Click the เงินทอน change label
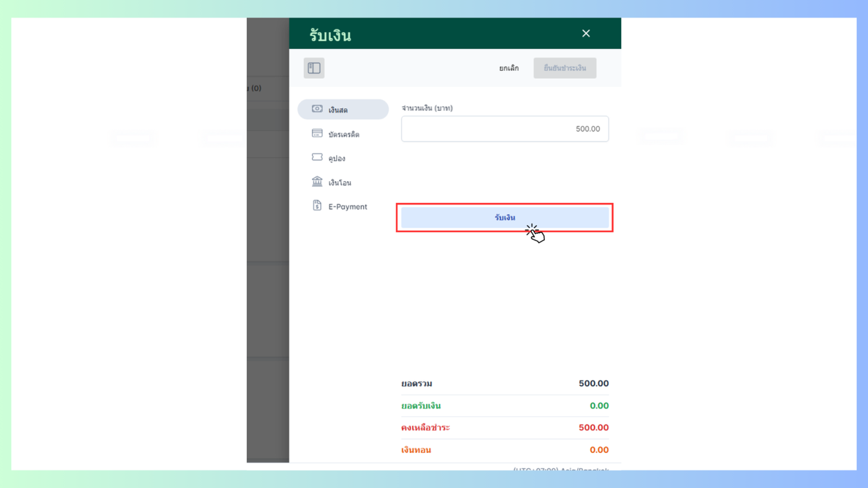The image size is (868, 488). [416, 450]
